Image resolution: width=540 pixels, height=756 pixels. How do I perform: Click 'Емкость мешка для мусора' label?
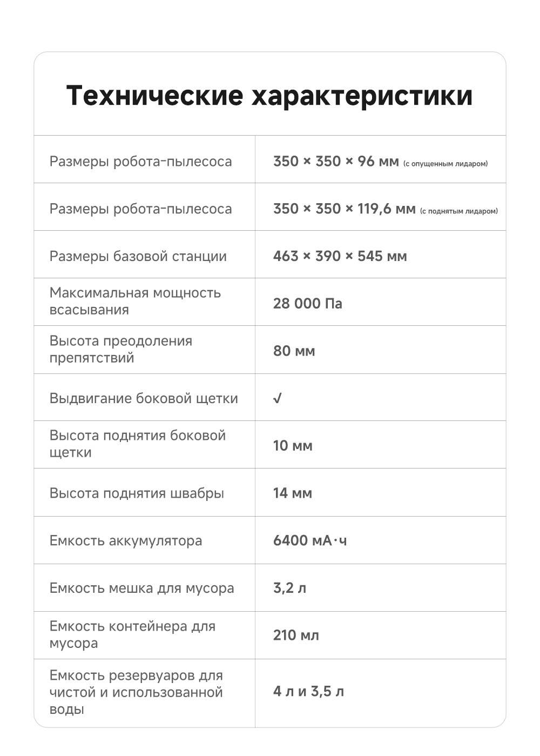[141, 588]
